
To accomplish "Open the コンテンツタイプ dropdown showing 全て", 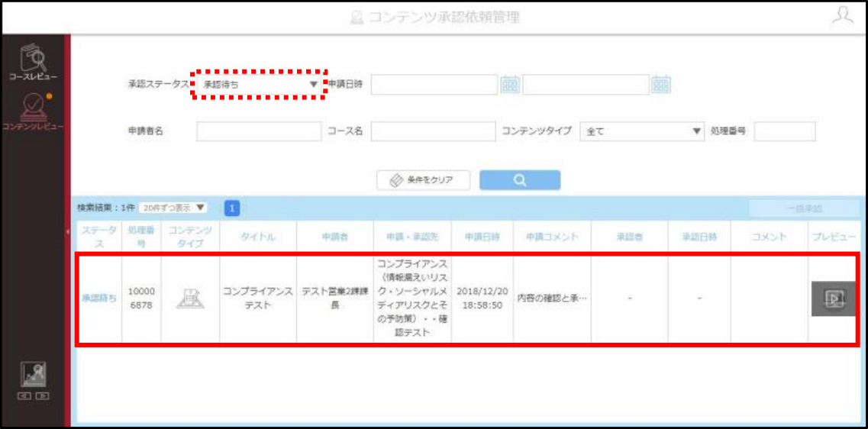I will (641, 132).
